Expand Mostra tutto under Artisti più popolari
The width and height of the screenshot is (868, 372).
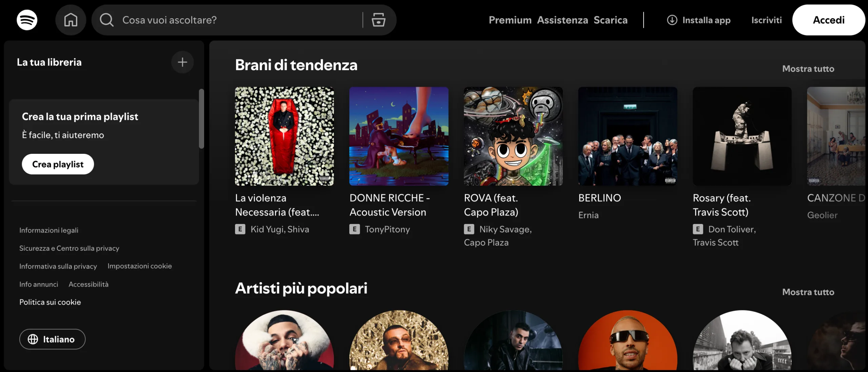pos(808,292)
